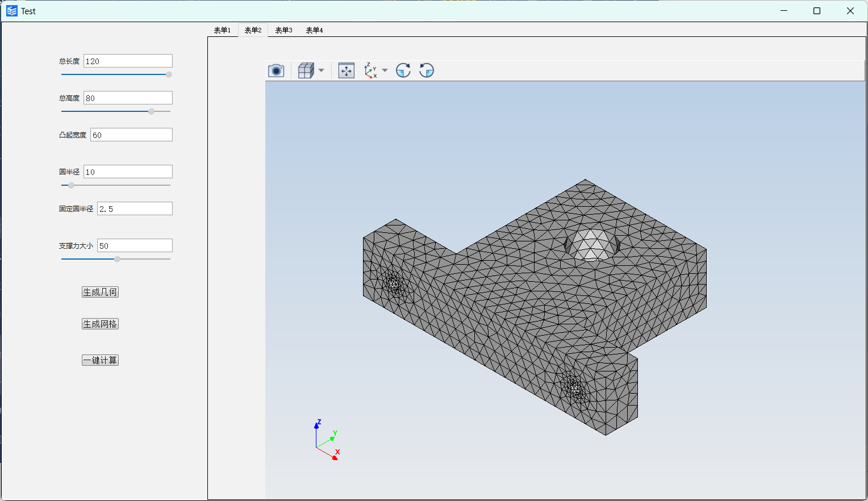Screen dimensions: 868x501
Task: Click the 支撑力大小 label
Action: click(x=76, y=246)
